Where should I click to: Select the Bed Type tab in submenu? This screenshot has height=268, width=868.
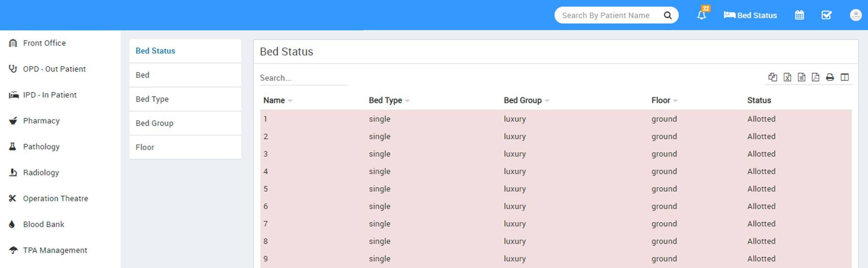pyautogui.click(x=185, y=99)
